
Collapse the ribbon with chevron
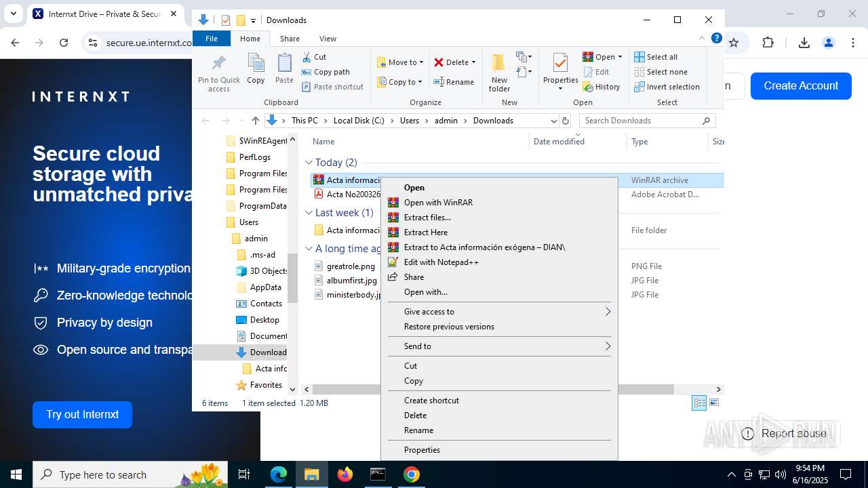[x=702, y=39]
